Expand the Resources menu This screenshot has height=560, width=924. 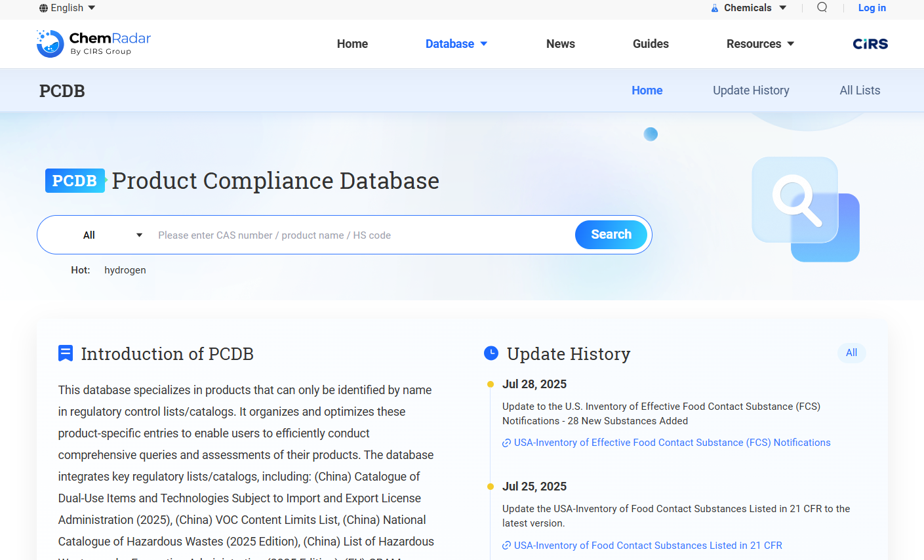click(x=760, y=44)
